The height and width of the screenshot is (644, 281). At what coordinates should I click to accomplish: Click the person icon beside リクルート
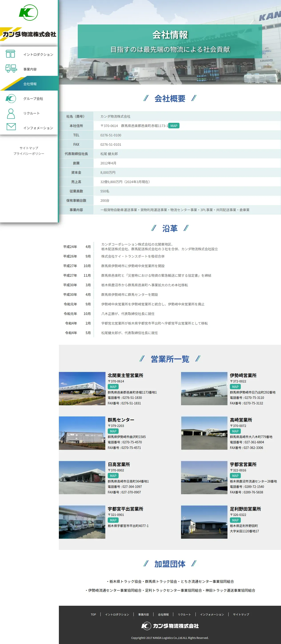11,113
